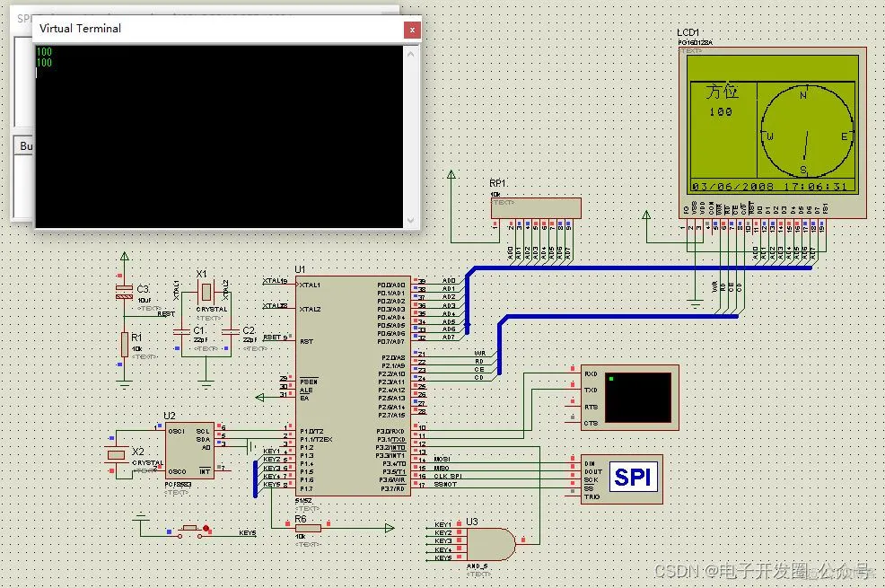Screen dimensions: 885x588
Task: Click the P3.0/RXD pin label on U1
Action: coord(391,431)
